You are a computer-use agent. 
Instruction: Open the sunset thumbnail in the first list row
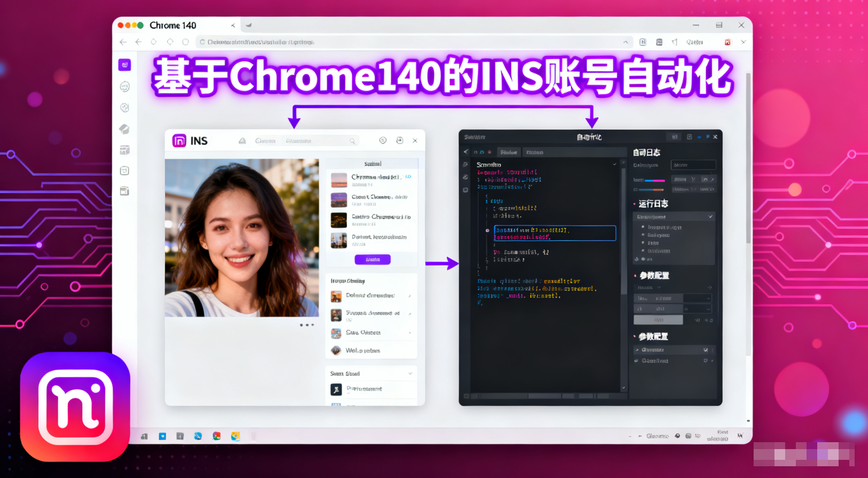click(339, 180)
